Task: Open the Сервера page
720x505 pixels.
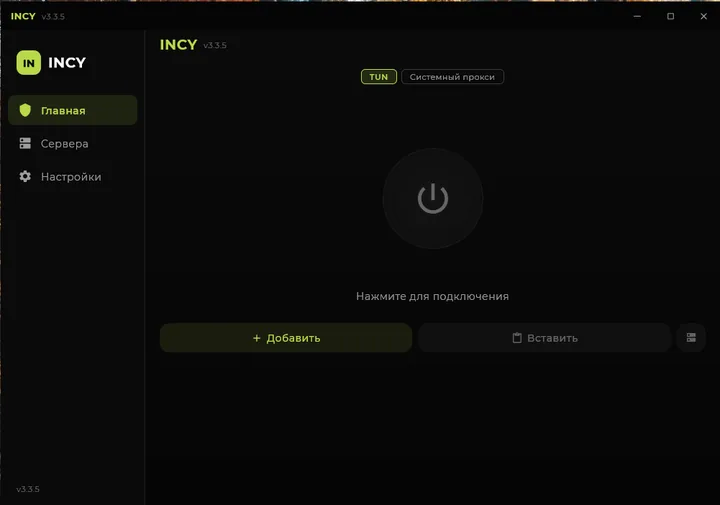Action: pos(73,144)
